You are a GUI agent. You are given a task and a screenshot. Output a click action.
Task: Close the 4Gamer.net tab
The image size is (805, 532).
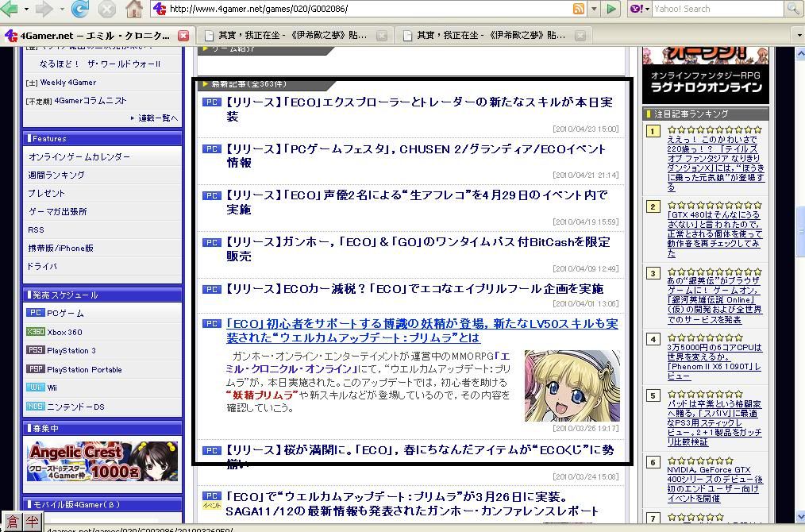coord(183,36)
